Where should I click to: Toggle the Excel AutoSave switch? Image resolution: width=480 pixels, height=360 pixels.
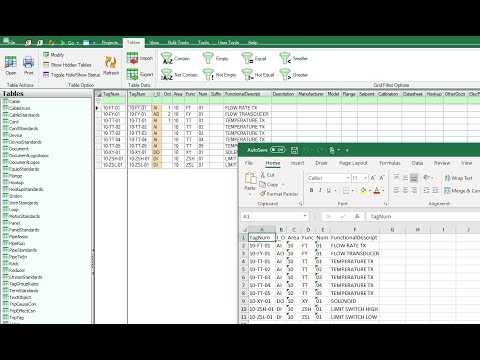(x=277, y=150)
